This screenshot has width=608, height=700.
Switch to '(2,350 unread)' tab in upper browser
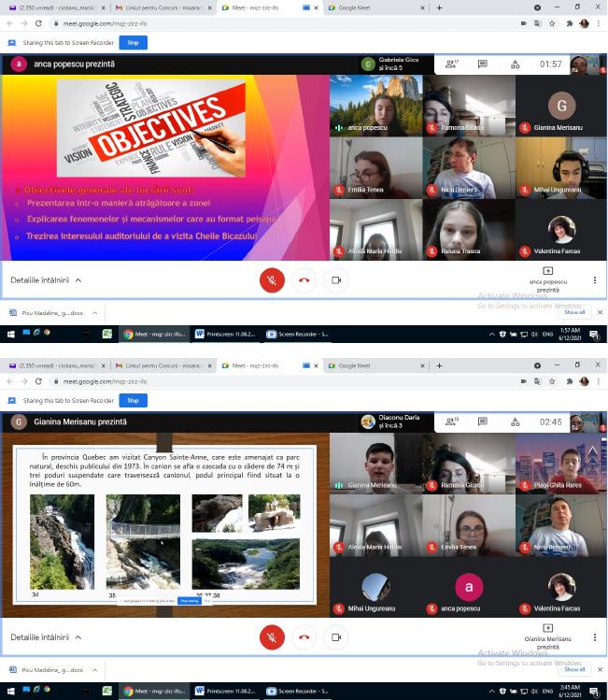click(x=57, y=7)
